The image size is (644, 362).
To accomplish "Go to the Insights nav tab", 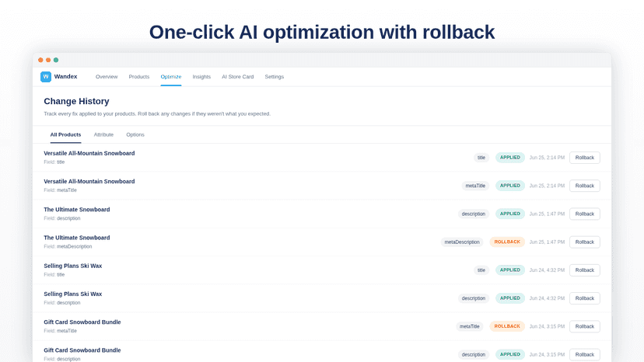I will tap(201, 77).
